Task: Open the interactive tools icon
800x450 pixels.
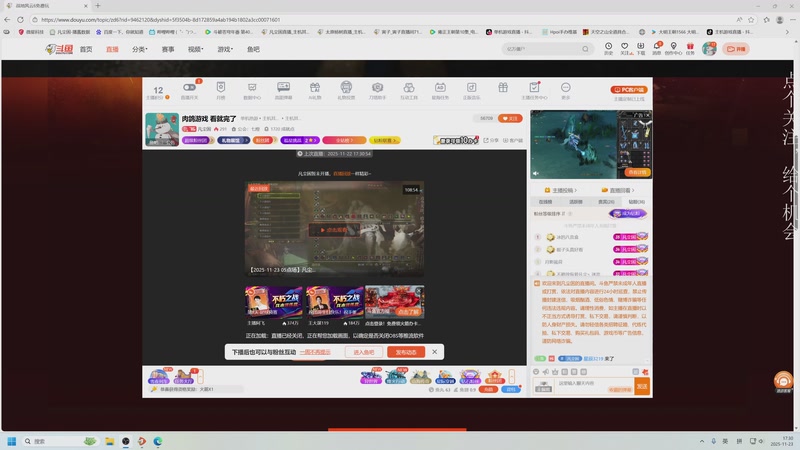Action: click(x=409, y=87)
